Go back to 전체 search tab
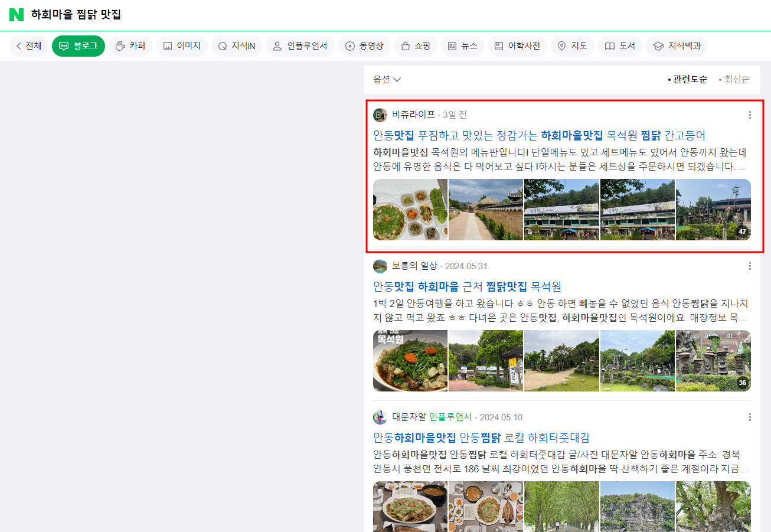Viewport: 771px width, 532px height. [x=29, y=46]
